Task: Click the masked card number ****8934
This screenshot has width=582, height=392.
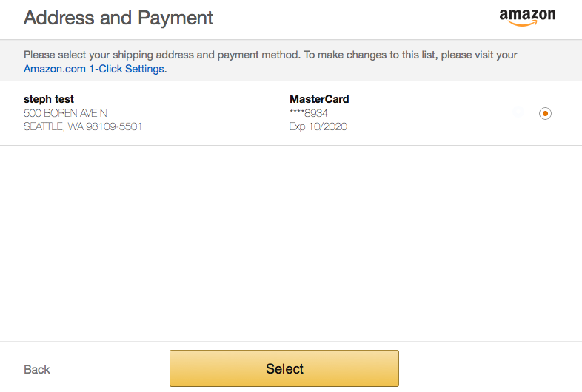Action: pyautogui.click(x=309, y=113)
